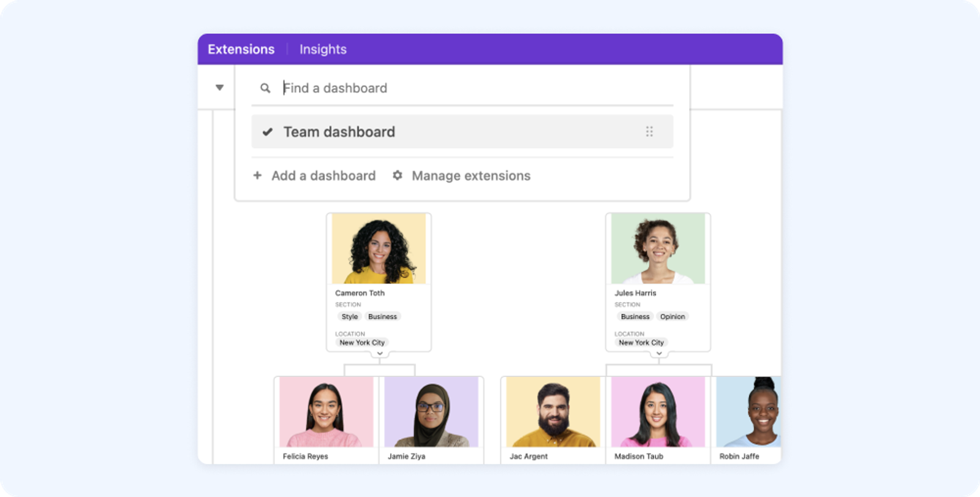Open Jules Harris's photo

[658, 249]
